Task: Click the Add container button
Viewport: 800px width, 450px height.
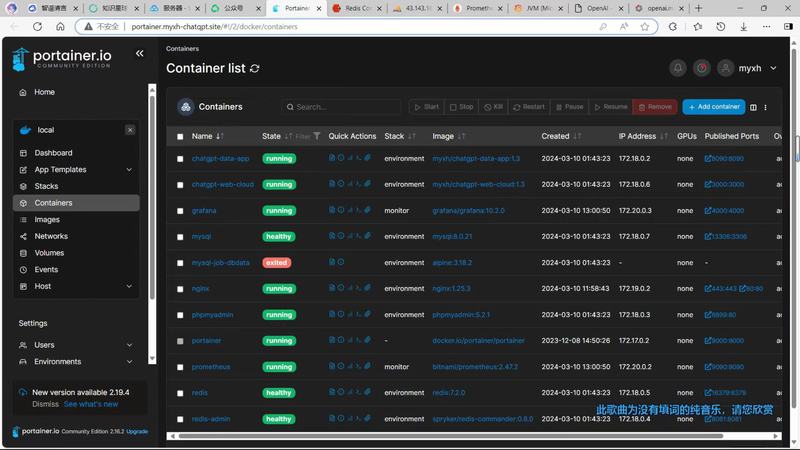Action: click(x=714, y=107)
